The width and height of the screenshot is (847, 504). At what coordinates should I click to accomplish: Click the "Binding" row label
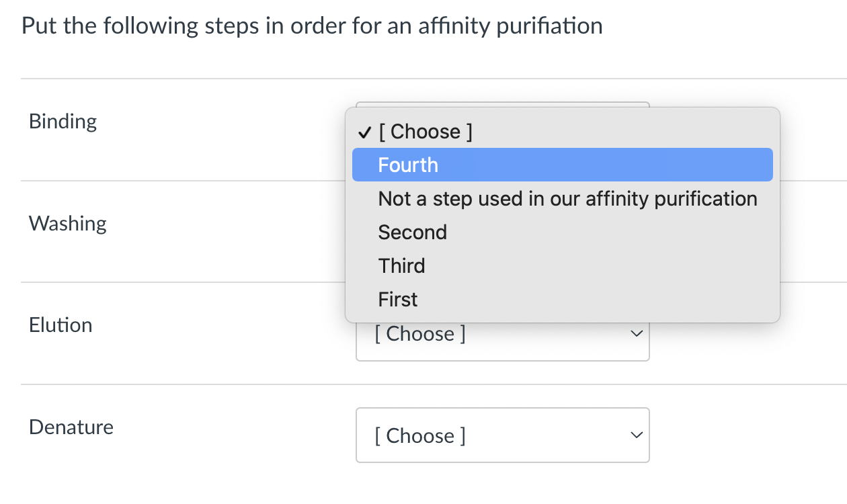[63, 121]
